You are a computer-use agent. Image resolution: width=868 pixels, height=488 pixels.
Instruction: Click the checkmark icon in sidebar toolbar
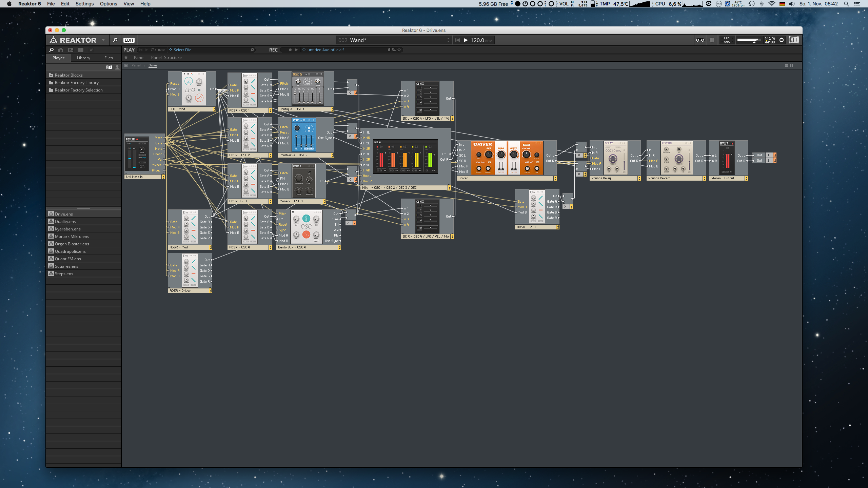tap(91, 50)
